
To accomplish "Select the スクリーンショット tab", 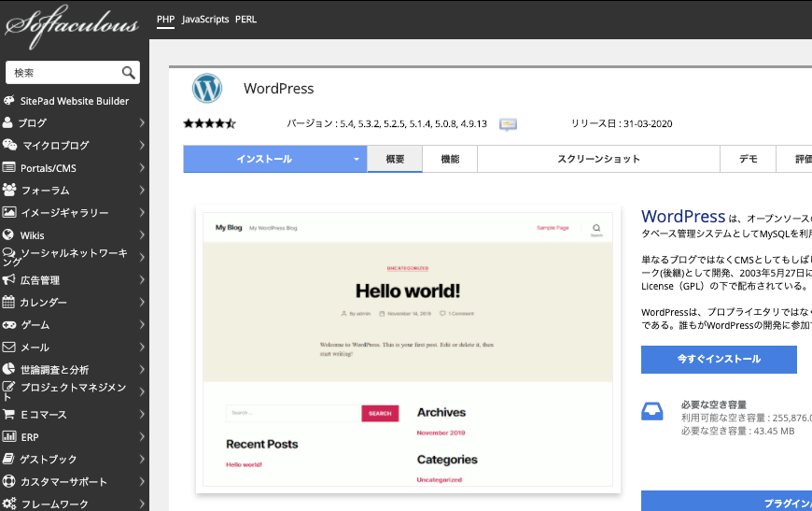I will 598,159.
